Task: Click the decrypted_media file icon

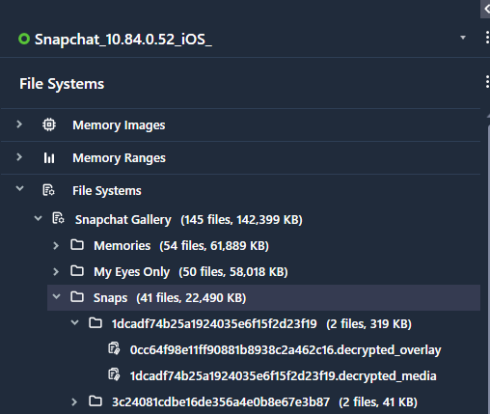Action: click(114, 375)
